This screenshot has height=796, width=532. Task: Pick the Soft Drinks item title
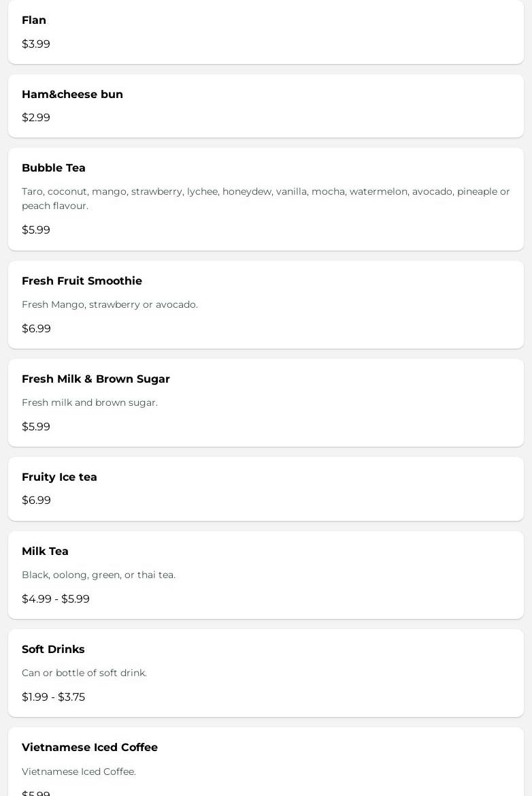click(53, 650)
